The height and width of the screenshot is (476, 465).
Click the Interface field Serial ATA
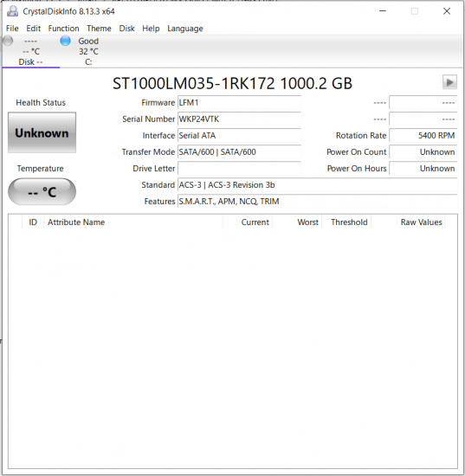[x=239, y=135]
